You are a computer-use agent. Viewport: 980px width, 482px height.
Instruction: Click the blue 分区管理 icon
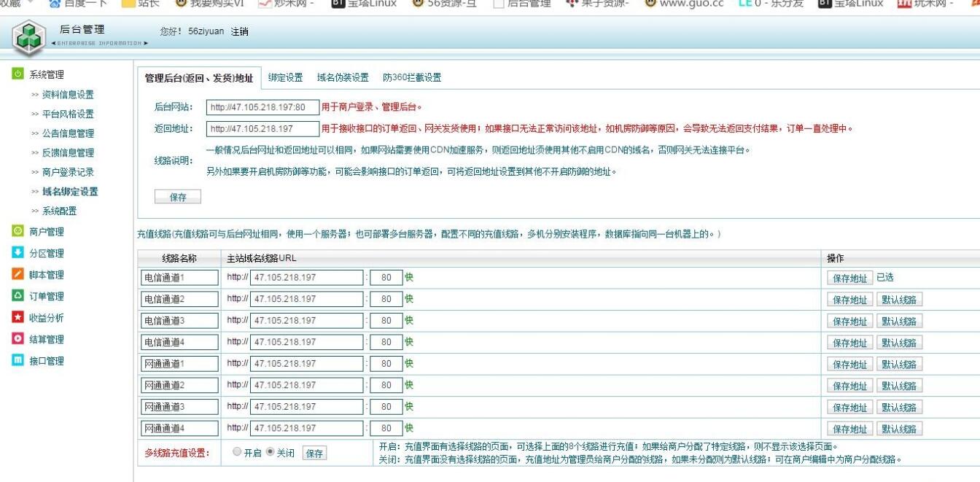point(18,253)
